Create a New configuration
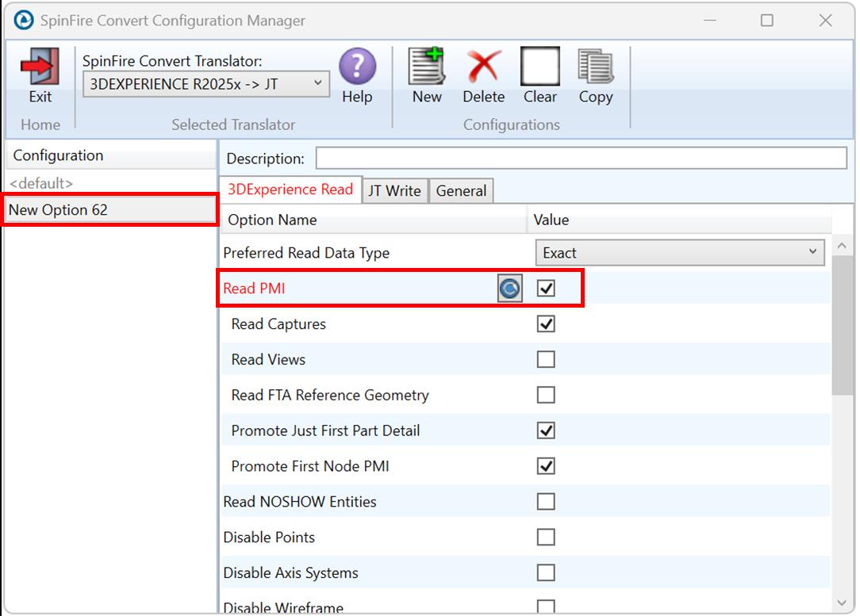 (x=426, y=66)
